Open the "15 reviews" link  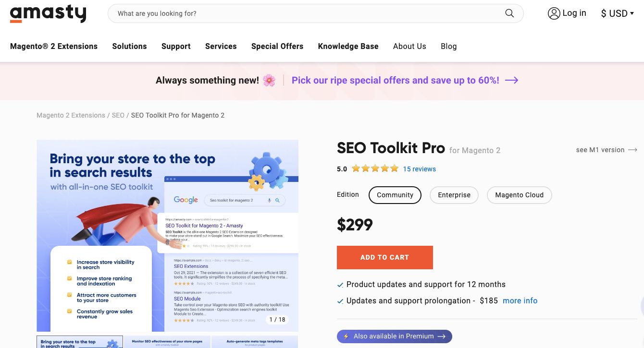[419, 169]
